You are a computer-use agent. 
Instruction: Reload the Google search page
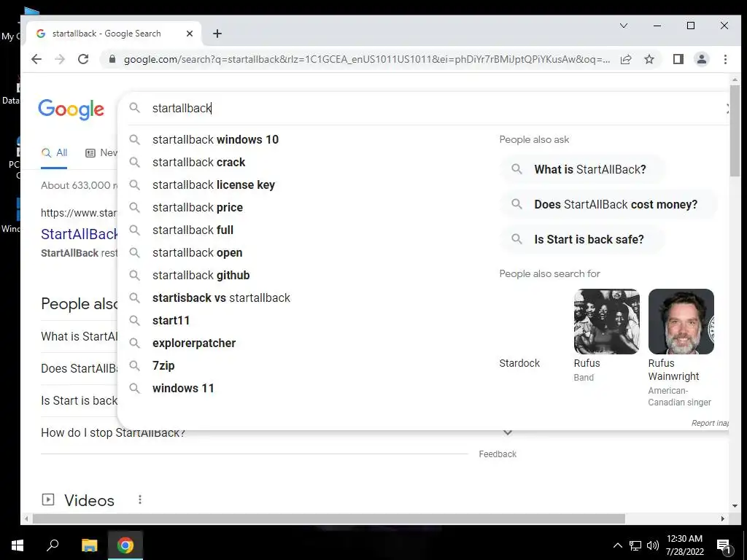pos(83,59)
